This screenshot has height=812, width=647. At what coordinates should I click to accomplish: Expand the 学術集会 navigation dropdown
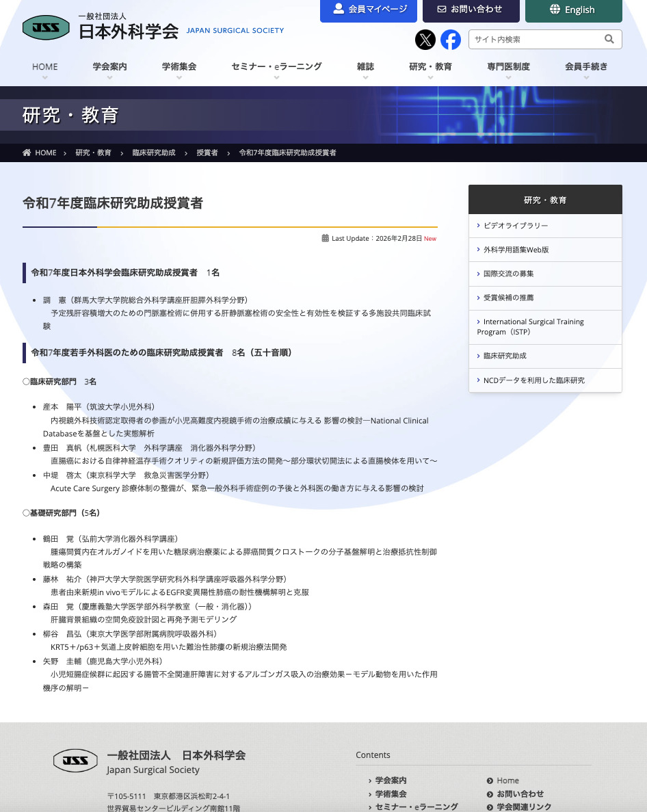(179, 67)
